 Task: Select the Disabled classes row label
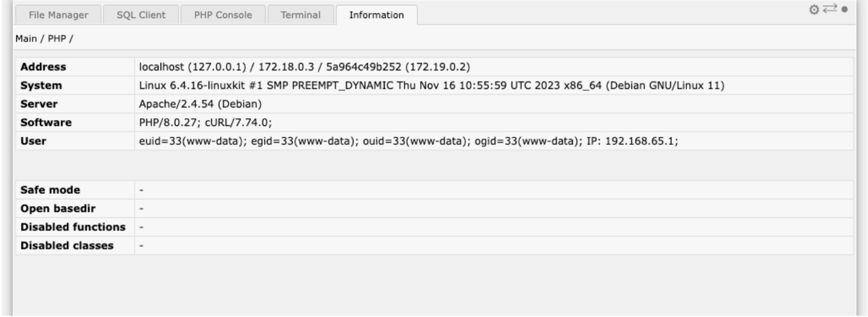pos(67,246)
